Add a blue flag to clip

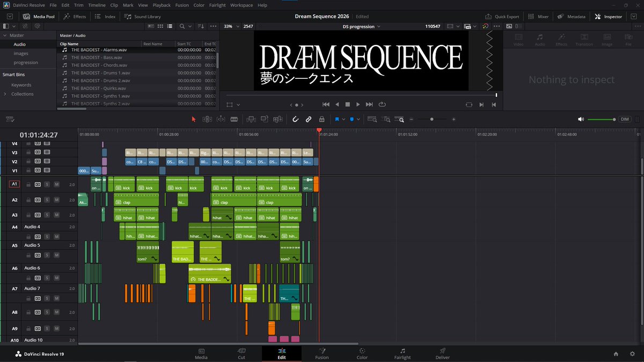[336, 119]
